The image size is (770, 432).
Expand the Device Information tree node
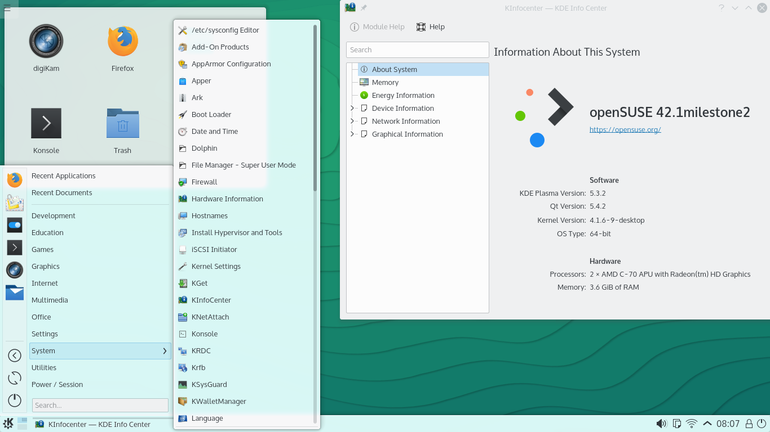(x=352, y=108)
